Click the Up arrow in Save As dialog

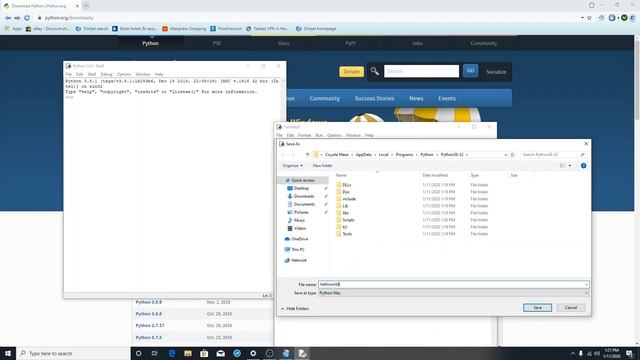(307, 155)
